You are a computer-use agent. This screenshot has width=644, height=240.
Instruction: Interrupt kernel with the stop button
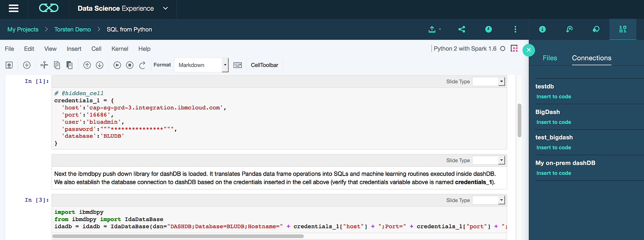tap(130, 65)
